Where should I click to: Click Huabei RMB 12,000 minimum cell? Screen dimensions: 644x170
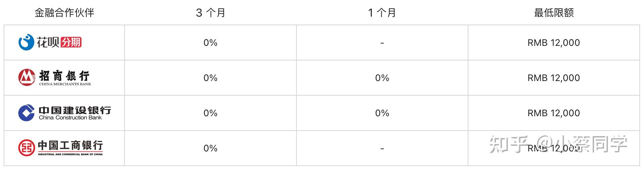(554, 43)
